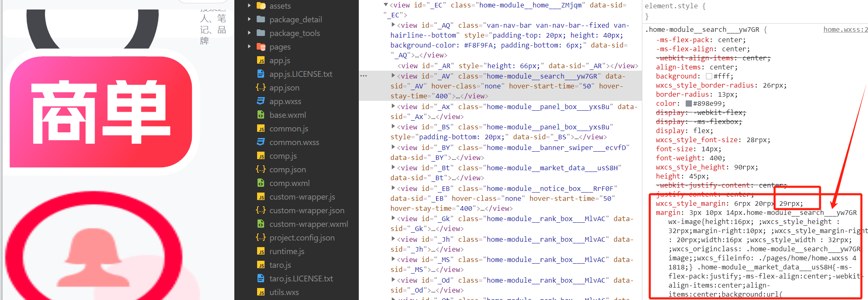Select base.wxml file
Screen dimensions: 868x300
coord(288,115)
